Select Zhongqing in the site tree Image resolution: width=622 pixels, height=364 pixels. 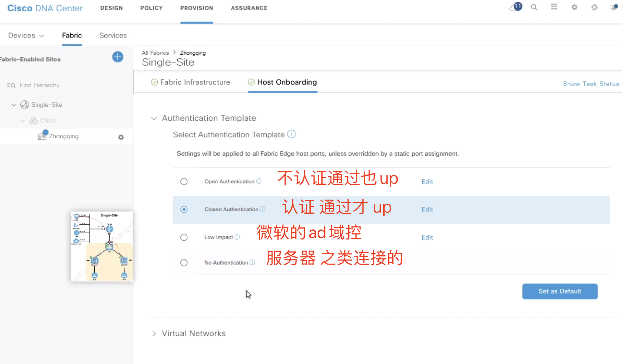coord(64,136)
